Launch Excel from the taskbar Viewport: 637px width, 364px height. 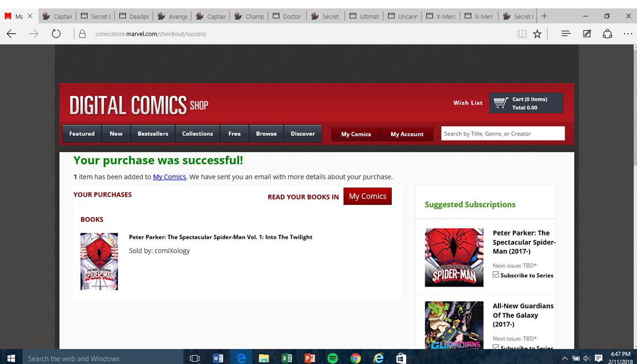point(287,358)
